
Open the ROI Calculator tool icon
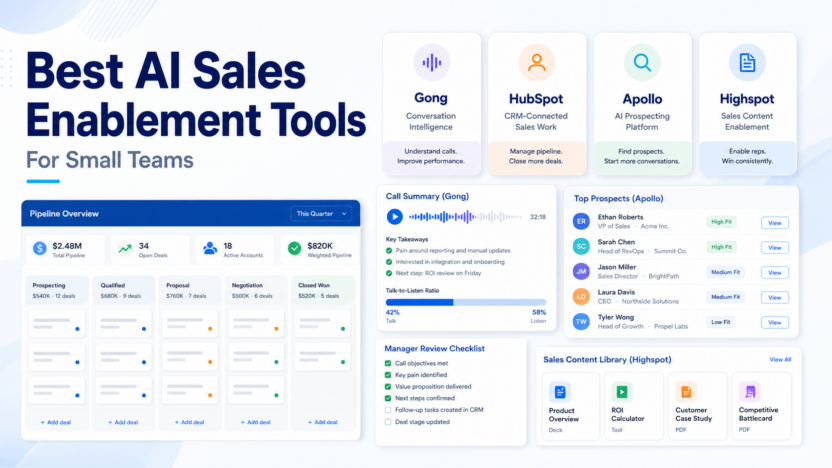pyautogui.click(x=622, y=392)
